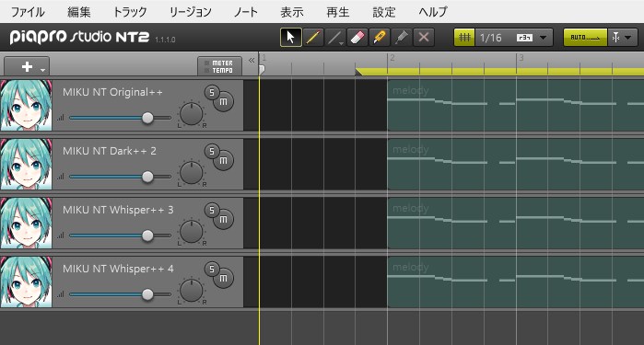Open the add track dropdown arrow

point(43,70)
